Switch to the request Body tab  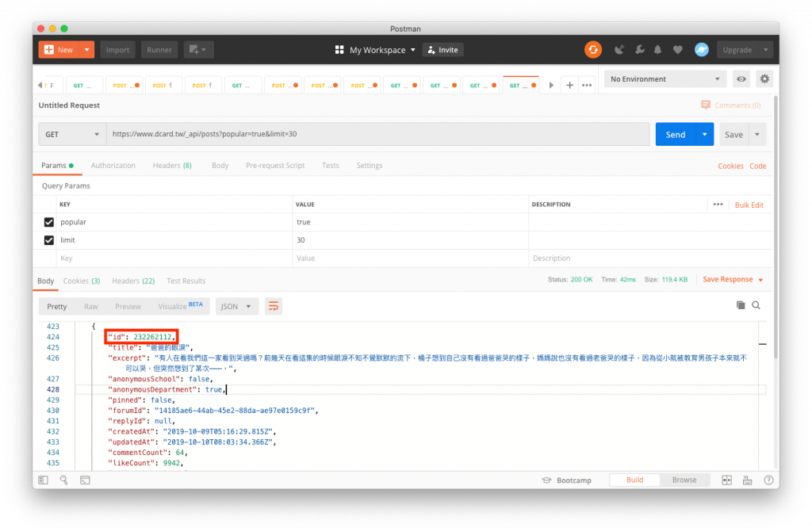click(x=220, y=166)
